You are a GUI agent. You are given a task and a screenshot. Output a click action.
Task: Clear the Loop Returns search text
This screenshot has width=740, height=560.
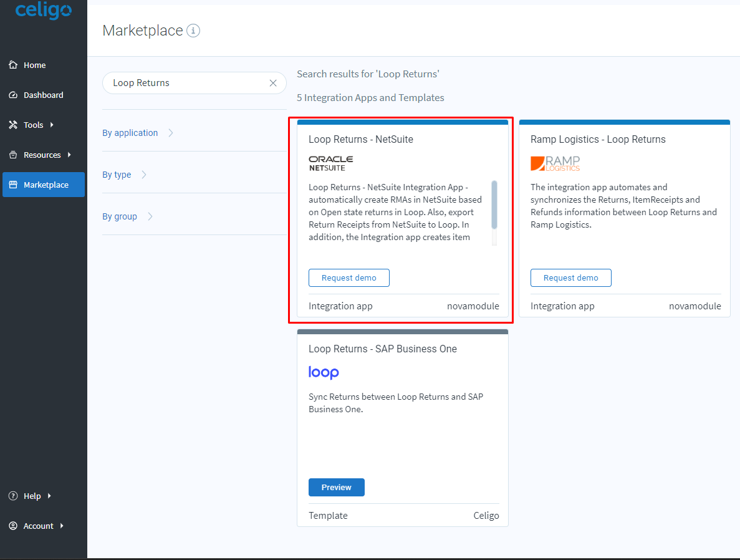pyautogui.click(x=273, y=83)
